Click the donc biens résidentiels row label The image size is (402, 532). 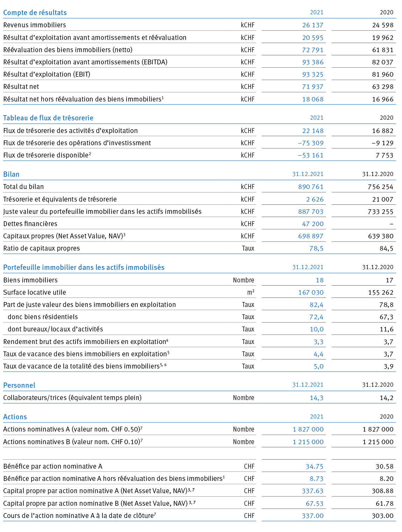click(x=43, y=317)
